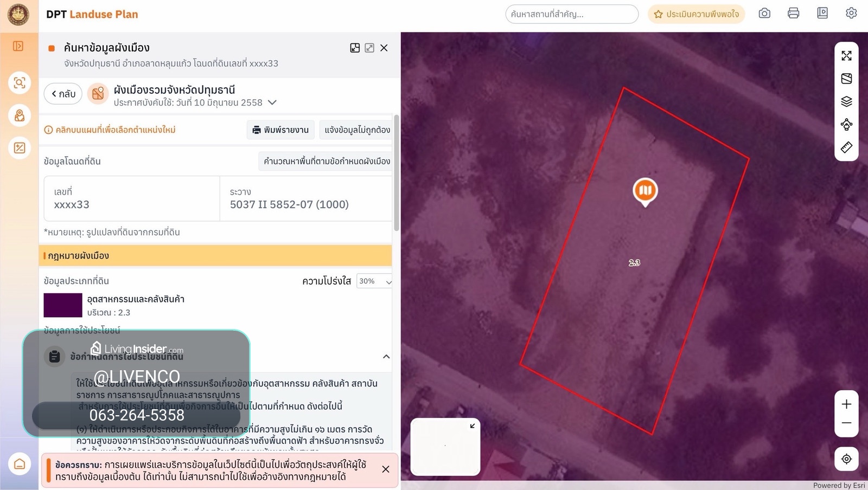Open settings gear in header

click(851, 14)
